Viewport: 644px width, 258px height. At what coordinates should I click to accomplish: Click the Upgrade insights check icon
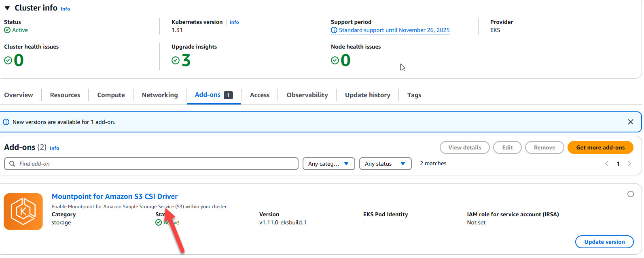pyautogui.click(x=176, y=60)
